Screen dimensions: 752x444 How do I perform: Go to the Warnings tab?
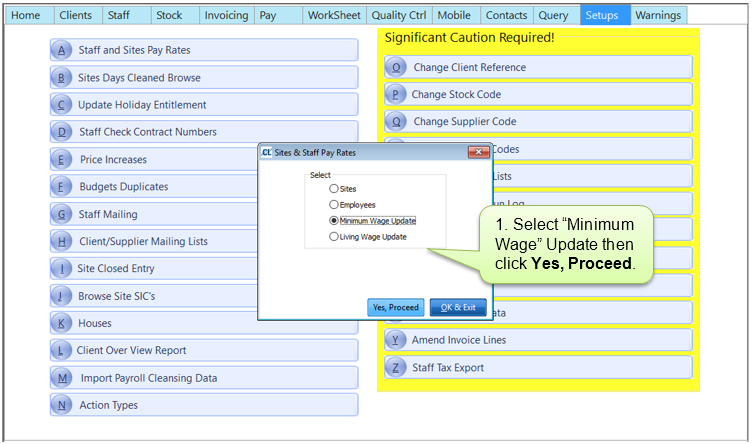point(659,16)
